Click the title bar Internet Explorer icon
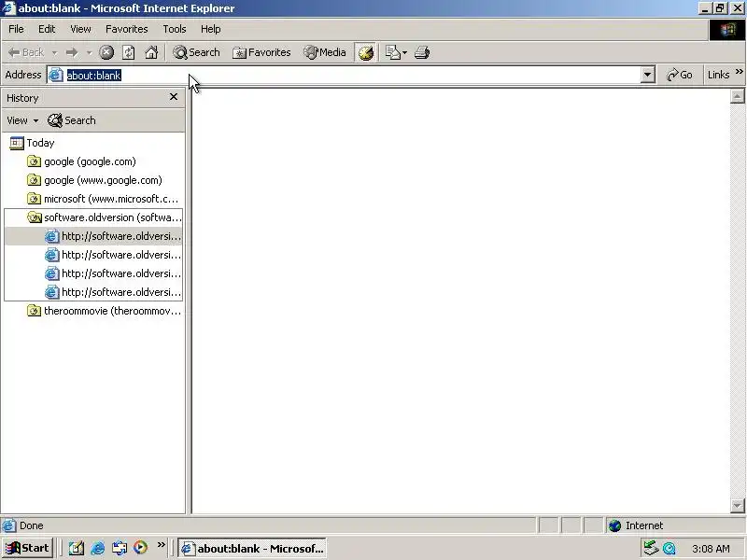This screenshot has height=560, width=747. tap(9, 8)
